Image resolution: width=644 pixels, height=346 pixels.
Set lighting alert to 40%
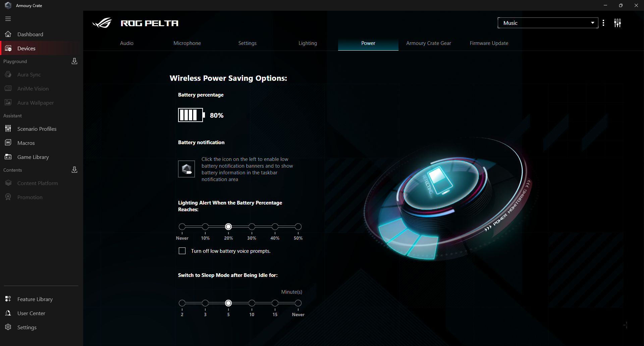[x=275, y=227]
